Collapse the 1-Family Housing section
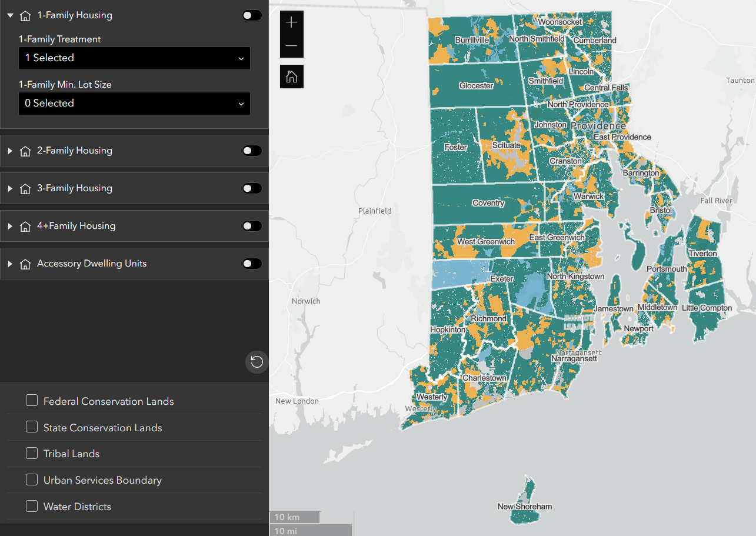 (x=9, y=15)
